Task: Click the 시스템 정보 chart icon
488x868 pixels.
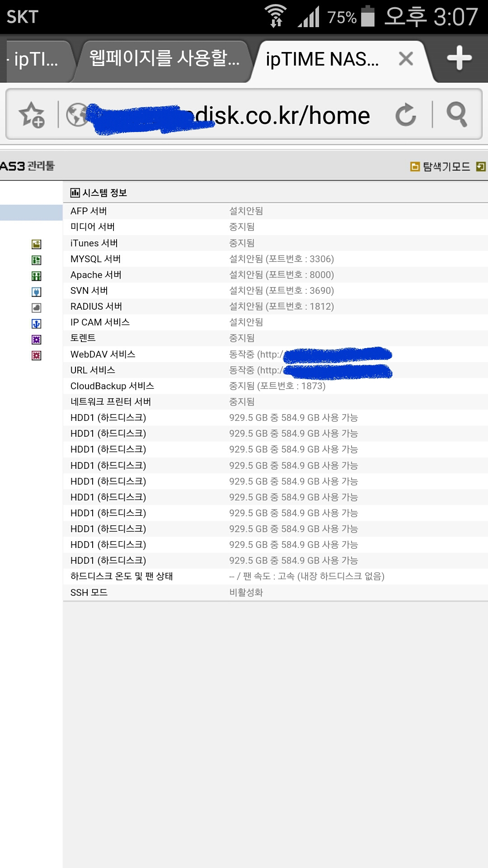Action: [75, 193]
